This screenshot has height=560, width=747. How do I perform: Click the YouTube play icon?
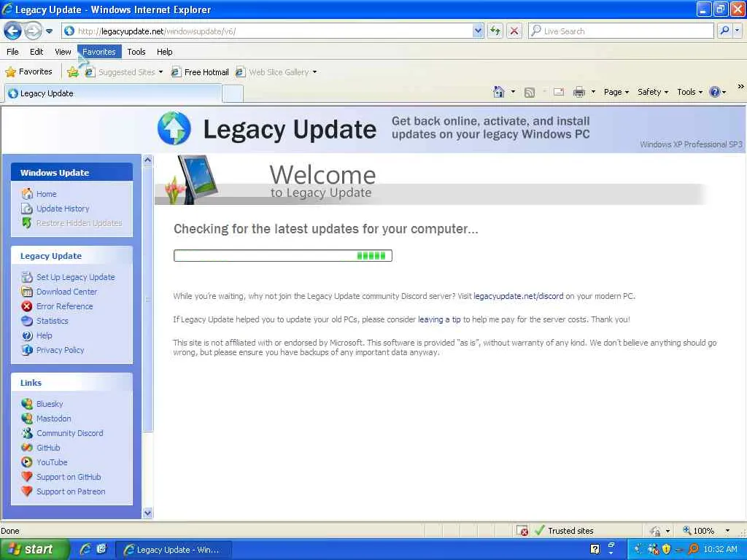click(x=27, y=462)
